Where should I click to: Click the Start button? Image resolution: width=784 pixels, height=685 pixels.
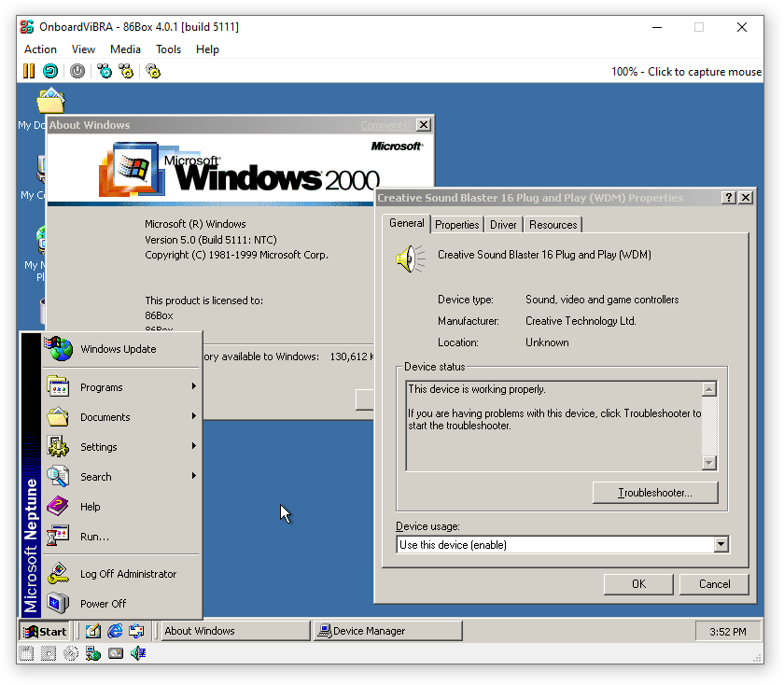(45, 631)
